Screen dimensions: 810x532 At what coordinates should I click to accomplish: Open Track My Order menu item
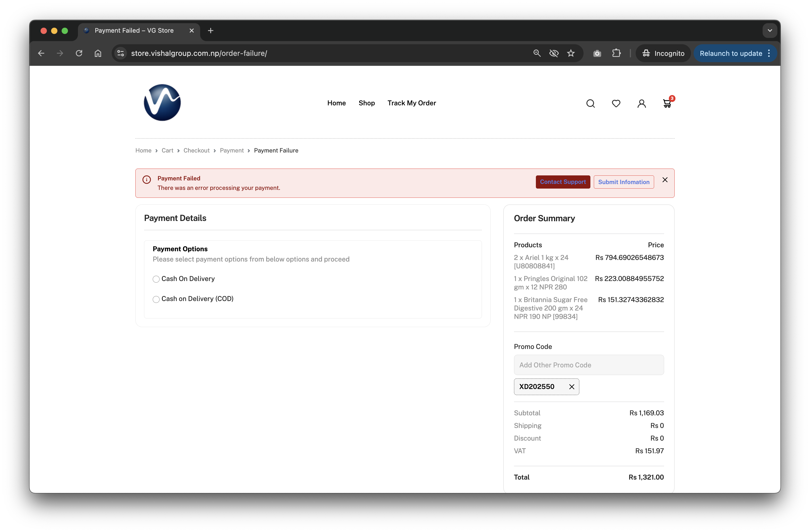412,103
